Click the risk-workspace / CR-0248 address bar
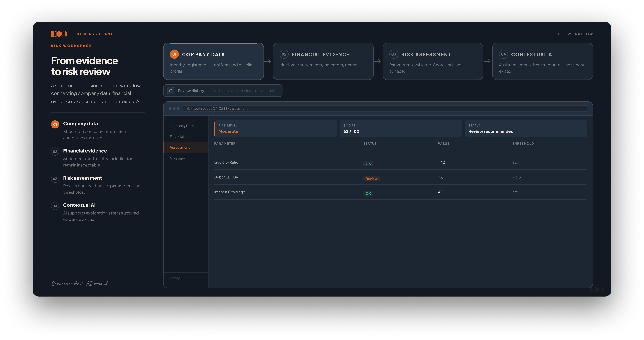Screen dimensions: 644x340 (385, 109)
